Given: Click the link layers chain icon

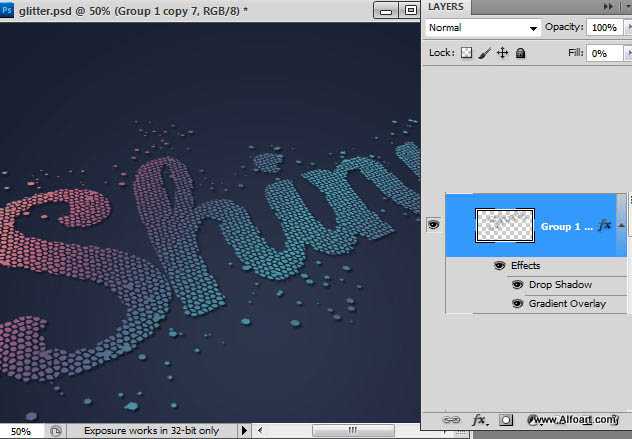Looking at the screenshot, I should pos(451,421).
